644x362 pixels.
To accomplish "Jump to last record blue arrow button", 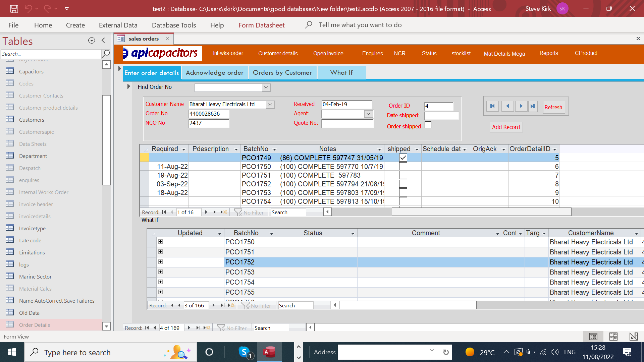I will coord(533,106).
